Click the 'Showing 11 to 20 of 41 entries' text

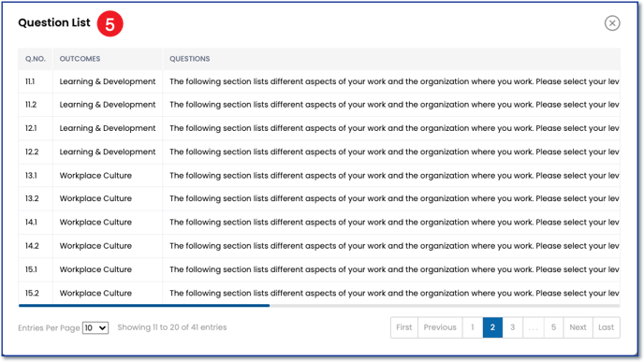(x=172, y=327)
